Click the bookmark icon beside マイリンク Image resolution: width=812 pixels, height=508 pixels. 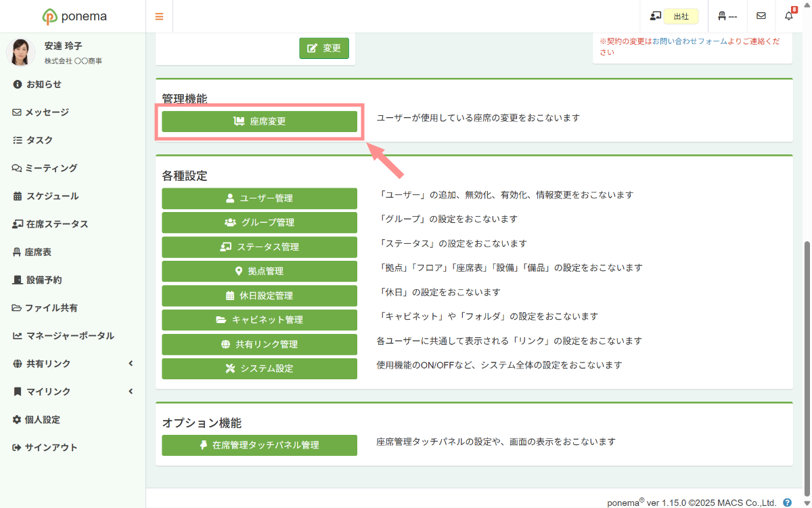click(x=17, y=391)
